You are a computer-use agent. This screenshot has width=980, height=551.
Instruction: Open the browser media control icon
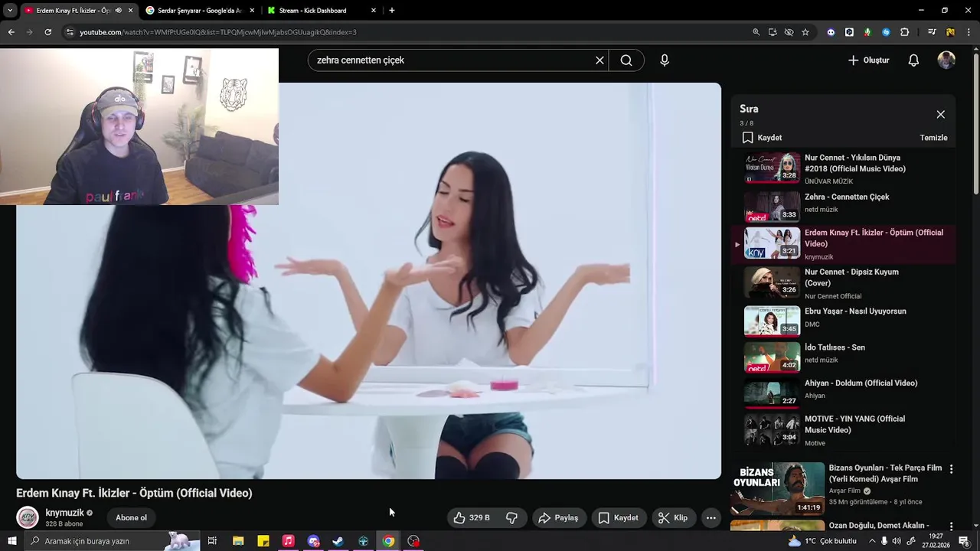[x=932, y=32]
